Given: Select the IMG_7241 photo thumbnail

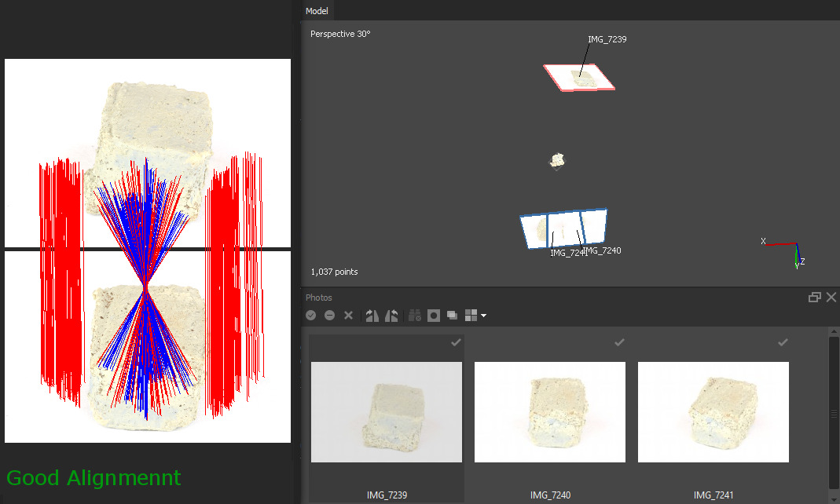Looking at the screenshot, I should click(x=713, y=411).
